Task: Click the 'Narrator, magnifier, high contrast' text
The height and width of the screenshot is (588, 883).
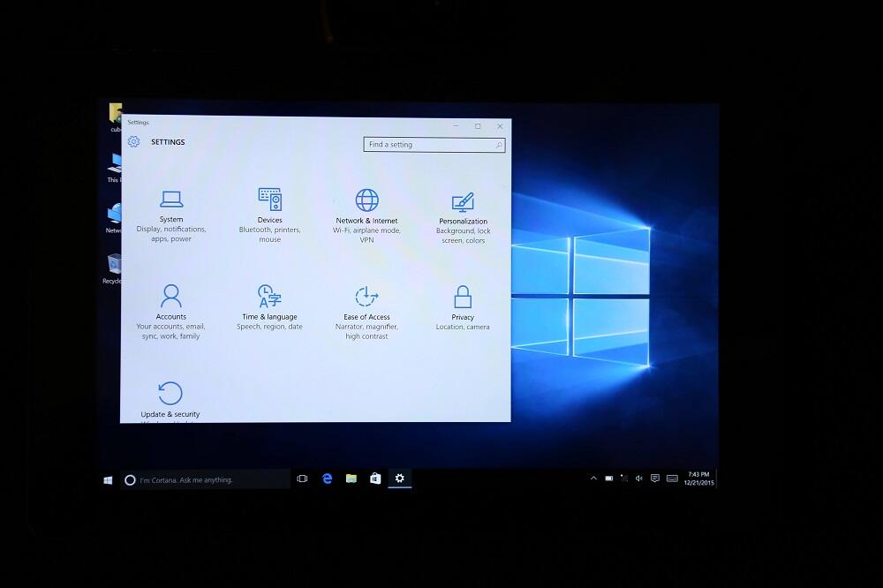Action: 366,331
